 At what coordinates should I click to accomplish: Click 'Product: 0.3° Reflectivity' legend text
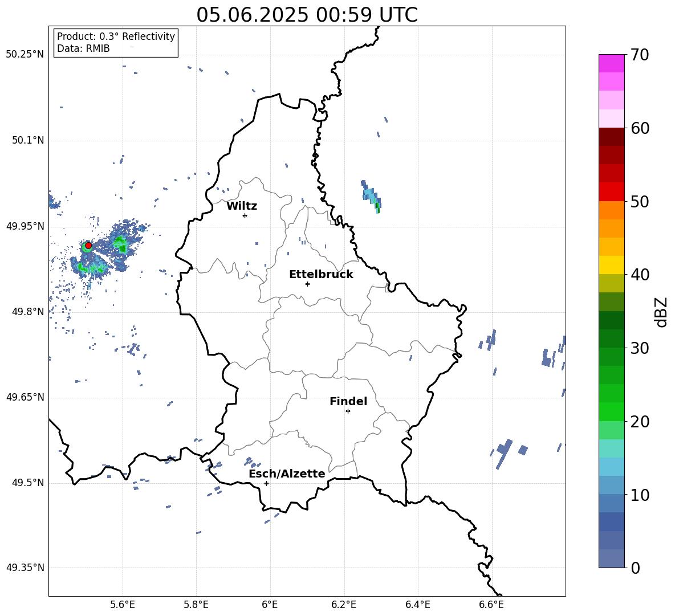coord(116,36)
